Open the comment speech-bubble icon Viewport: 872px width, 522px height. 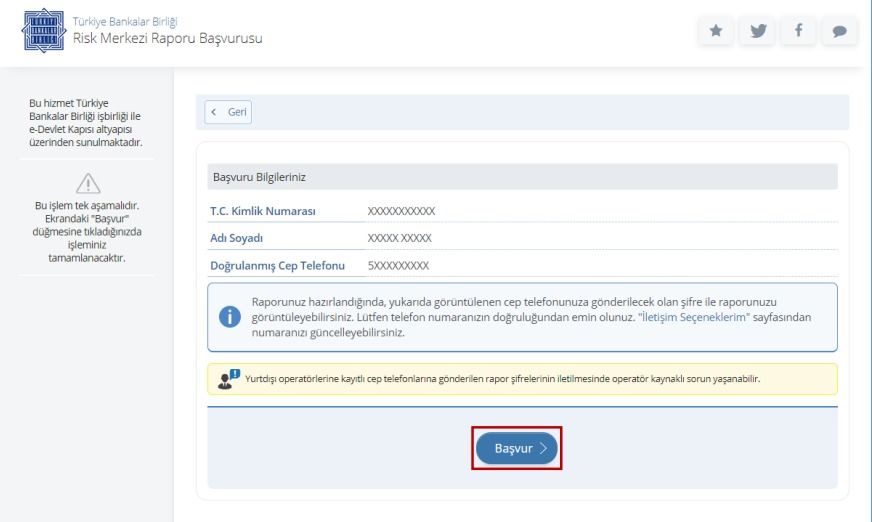[839, 30]
